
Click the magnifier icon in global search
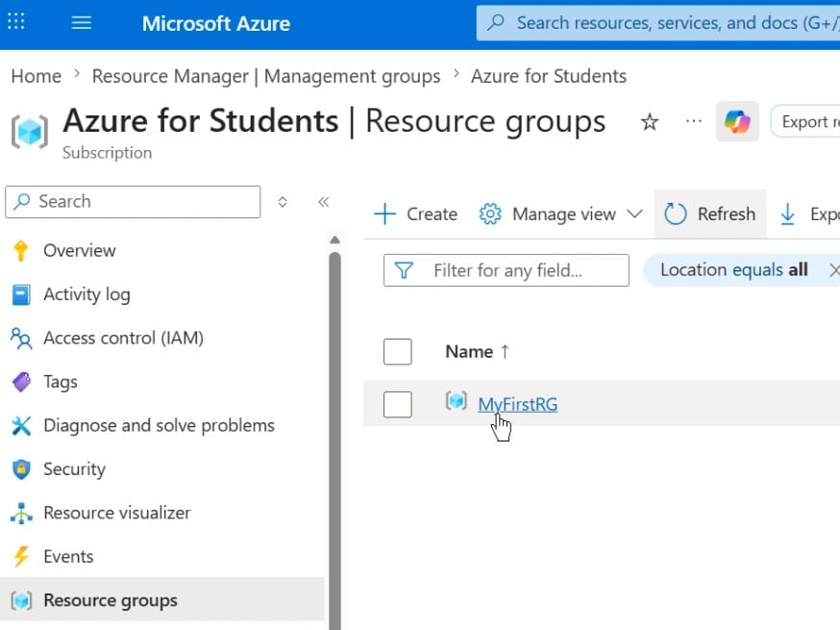tap(496, 22)
